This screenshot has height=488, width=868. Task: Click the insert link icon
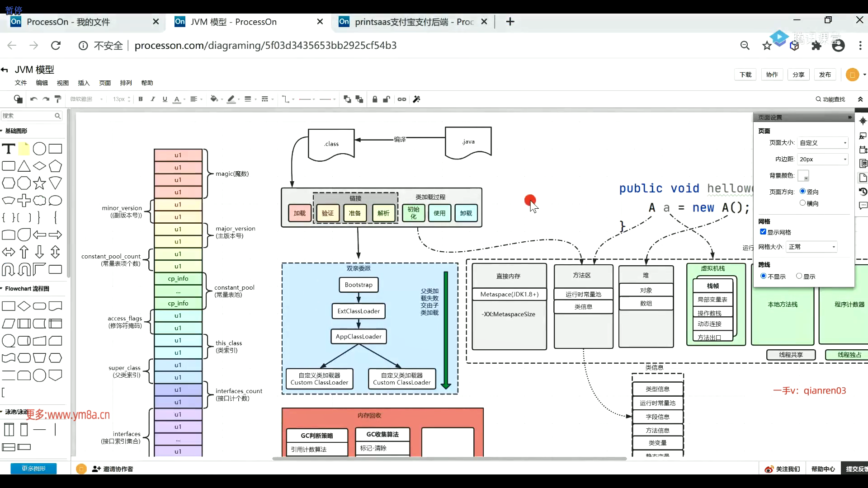coord(402,99)
